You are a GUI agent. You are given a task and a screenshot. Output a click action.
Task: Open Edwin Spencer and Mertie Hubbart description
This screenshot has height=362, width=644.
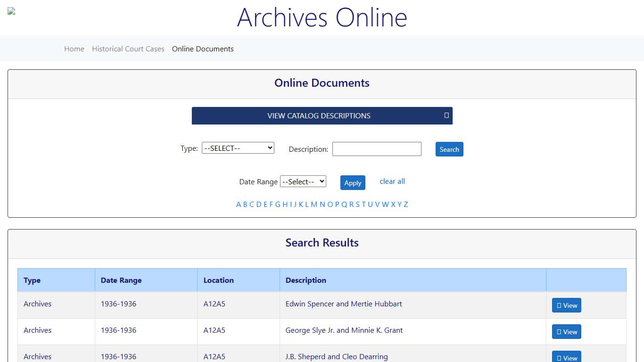point(343,304)
